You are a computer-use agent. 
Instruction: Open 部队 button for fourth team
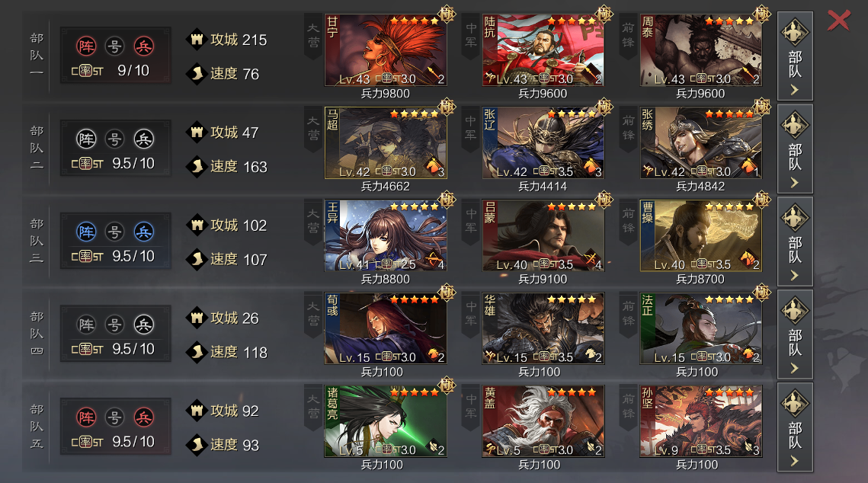pyautogui.click(x=795, y=334)
